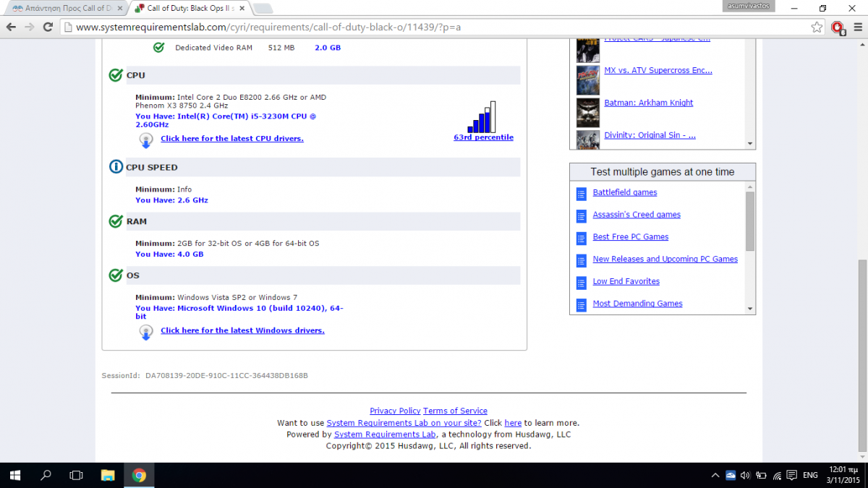Open the 63rd percentile link
Viewport: 868px width, 488px height.
coord(483,137)
